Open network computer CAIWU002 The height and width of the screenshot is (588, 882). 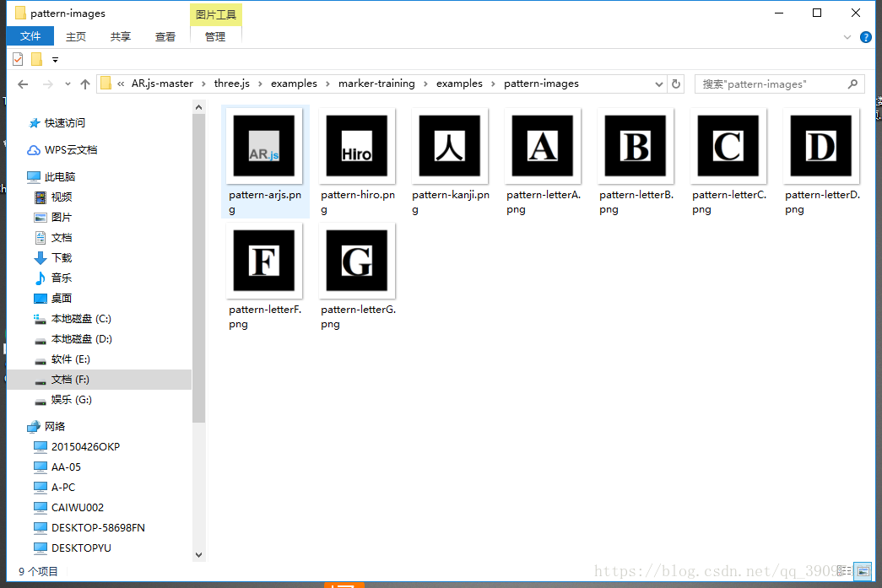tap(78, 508)
